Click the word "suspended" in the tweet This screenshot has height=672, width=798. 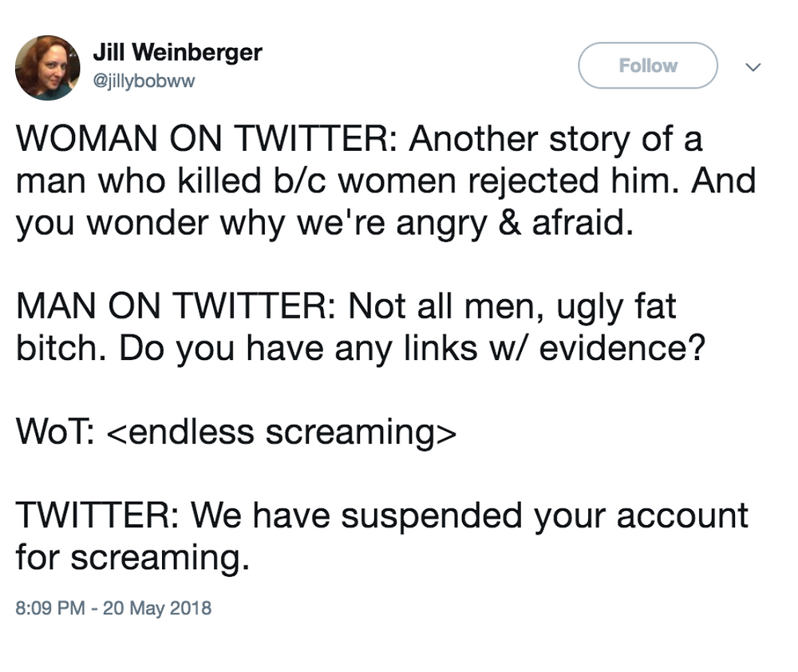click(432, 516)
